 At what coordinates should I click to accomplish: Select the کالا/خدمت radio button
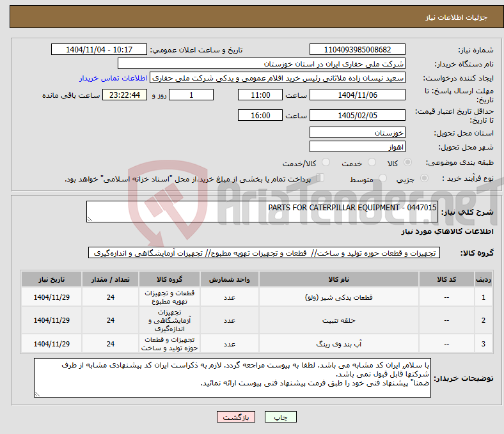pyautogui.click(x=326, y=162)
